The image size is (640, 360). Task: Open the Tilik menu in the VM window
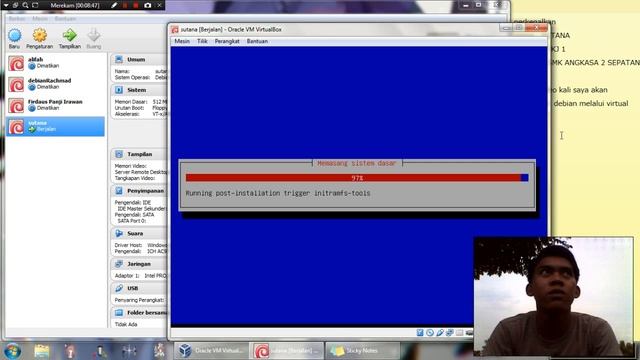point(202,41)
